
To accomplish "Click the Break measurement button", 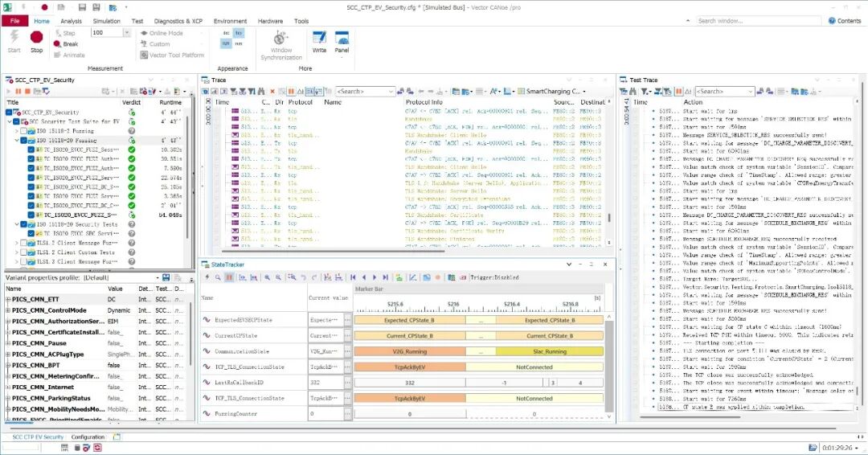I will pyautogui.click(x=70, y=44).
